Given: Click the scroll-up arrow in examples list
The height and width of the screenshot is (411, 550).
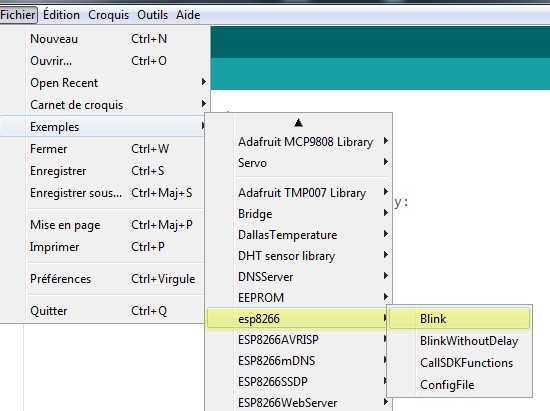Looking at the screenshot, I should pyautogui.click(x=299, y=122).
